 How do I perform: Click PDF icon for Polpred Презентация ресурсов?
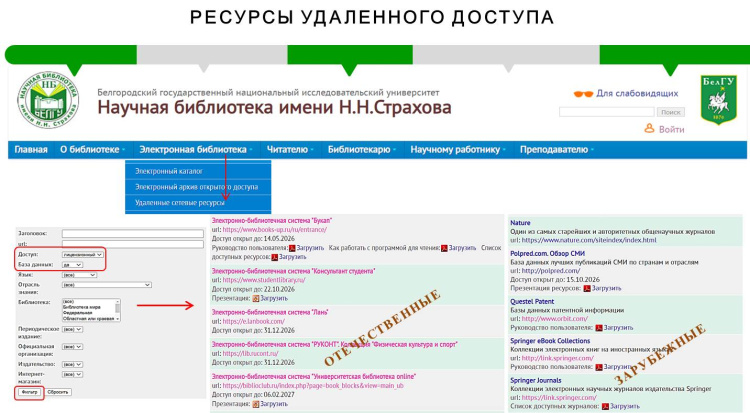587,289
